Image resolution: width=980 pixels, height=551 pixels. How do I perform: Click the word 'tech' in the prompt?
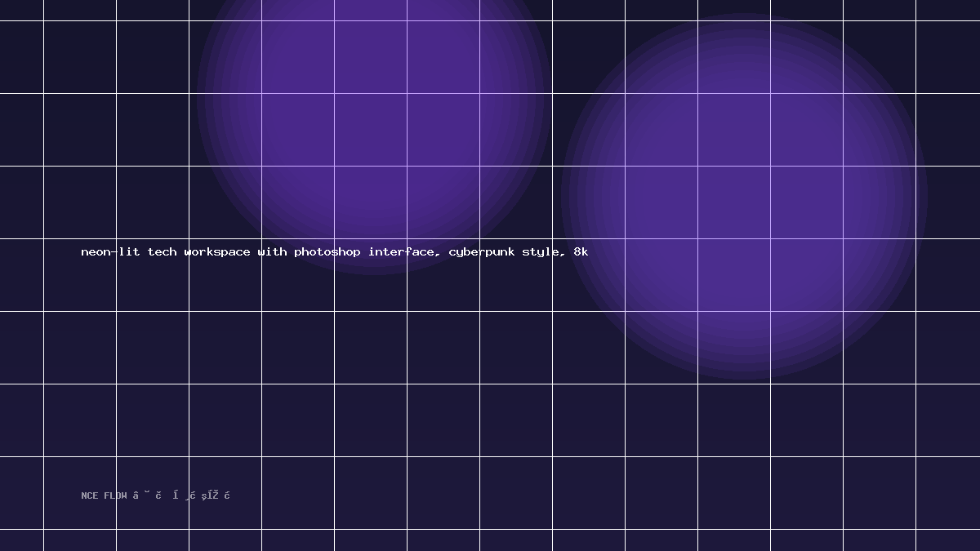162,252
